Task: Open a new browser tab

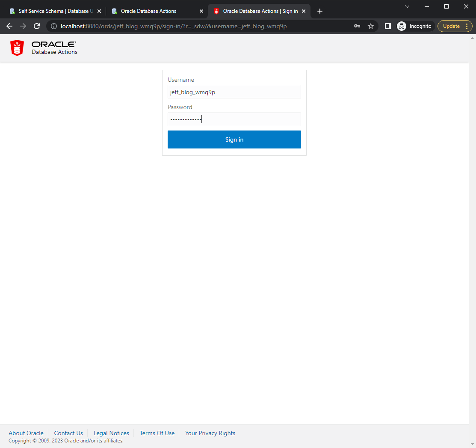Action: (319, 11)
